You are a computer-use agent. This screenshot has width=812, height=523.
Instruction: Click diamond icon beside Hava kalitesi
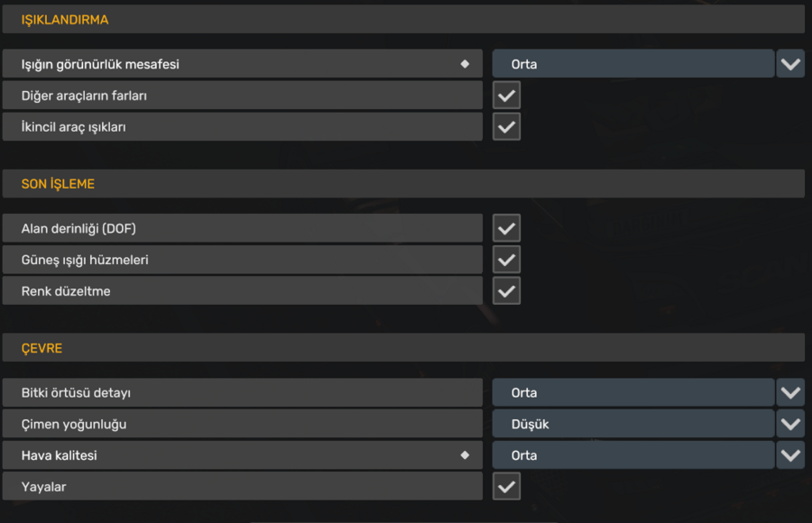click(465, 455)
